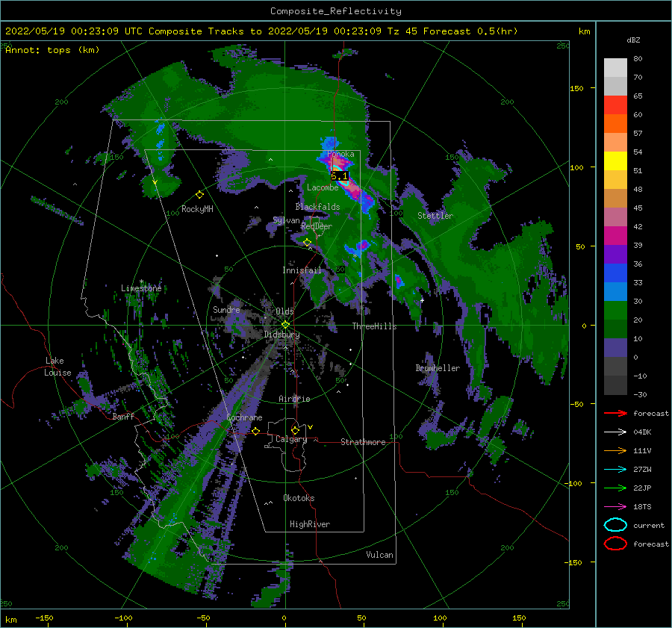Screen dimensions: 672x628
Task: Select the tan 45-48 dBZ swatch
Action: pos(615,199)
